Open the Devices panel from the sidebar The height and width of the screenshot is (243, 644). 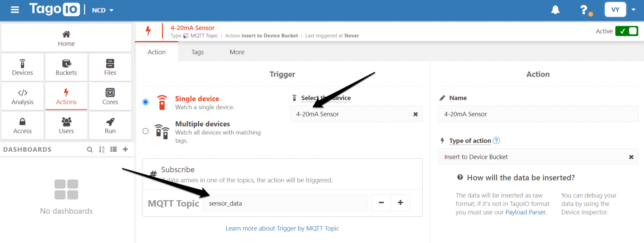click(22, 67)
